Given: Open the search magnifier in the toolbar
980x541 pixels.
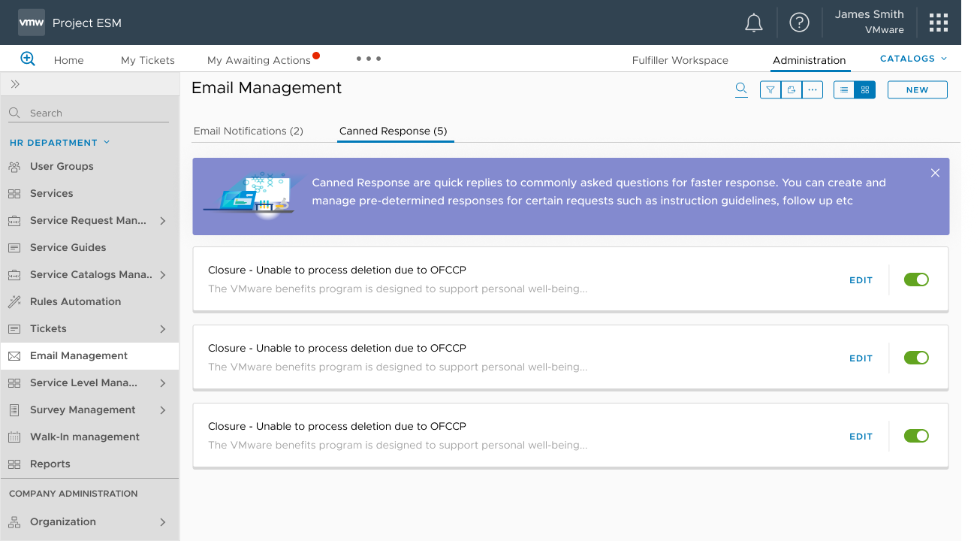Looking at the screenshot, I should tap(741, 89).
